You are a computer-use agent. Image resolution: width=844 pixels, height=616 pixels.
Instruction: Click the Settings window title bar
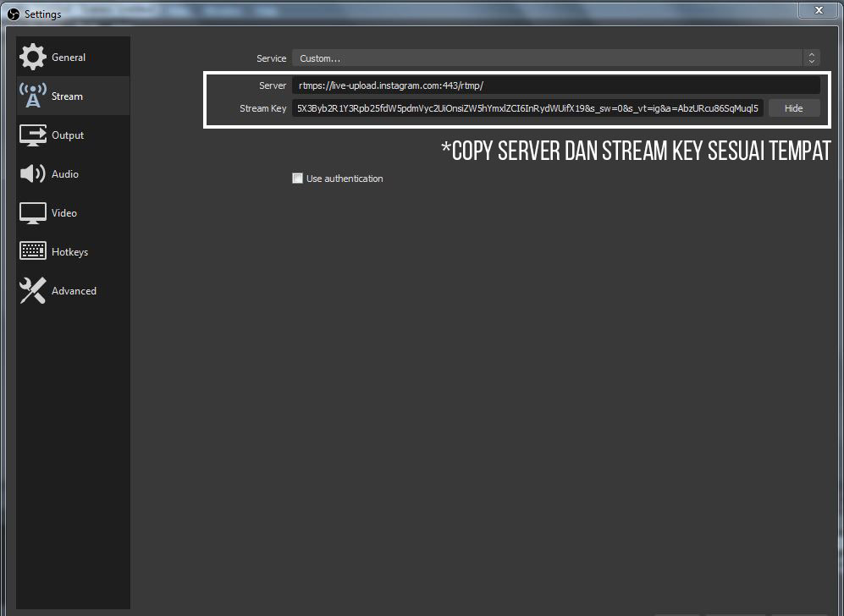(x=423, y=14)
